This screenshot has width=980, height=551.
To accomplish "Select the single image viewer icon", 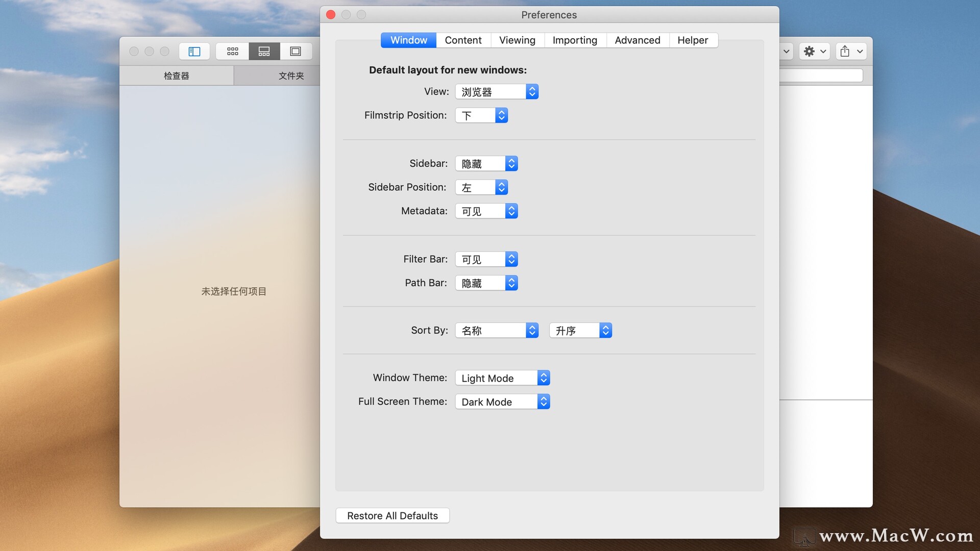I will pyautogui.click(x=296, y=52).
